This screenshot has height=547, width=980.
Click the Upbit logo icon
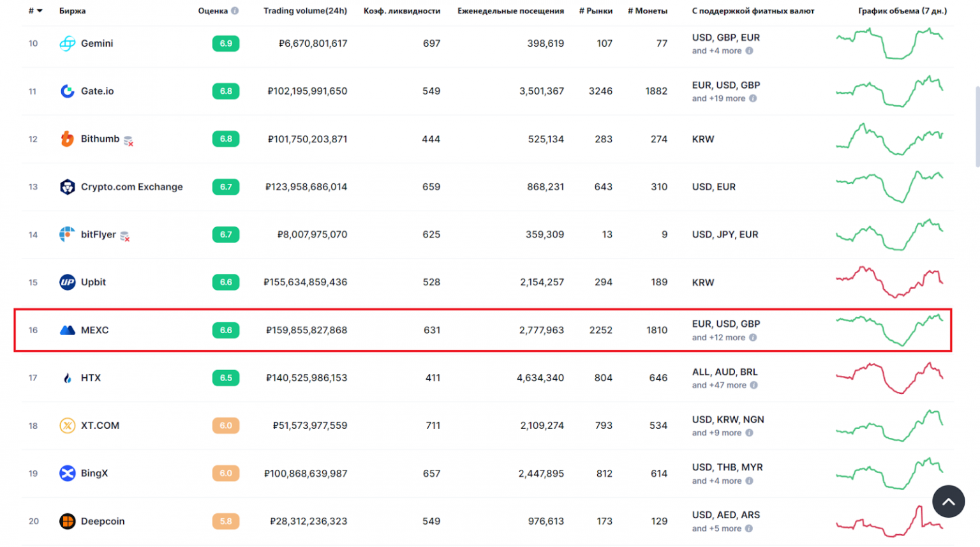pyautogui.click(x=67, y=282)
